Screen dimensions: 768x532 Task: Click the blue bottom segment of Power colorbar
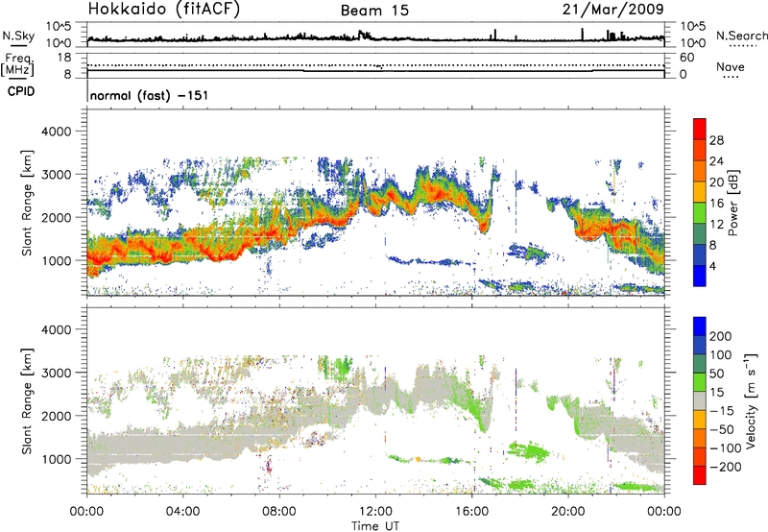click(700, 276)
